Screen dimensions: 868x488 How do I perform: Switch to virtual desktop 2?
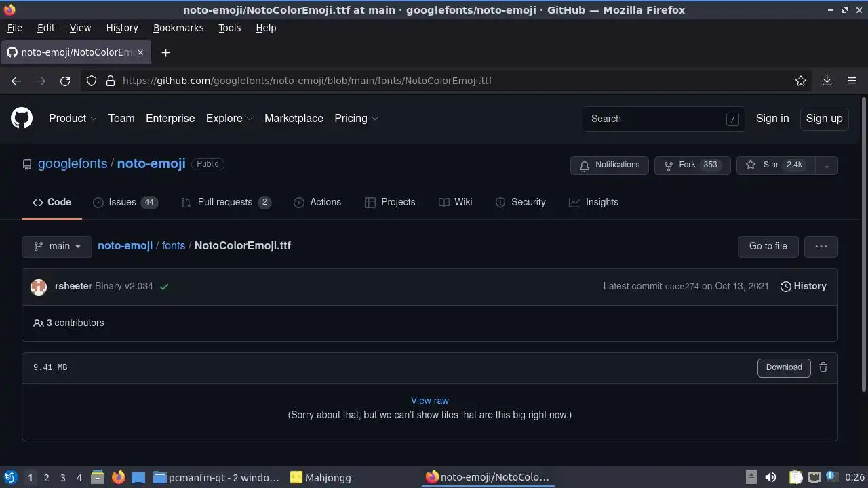click(46, 477)
